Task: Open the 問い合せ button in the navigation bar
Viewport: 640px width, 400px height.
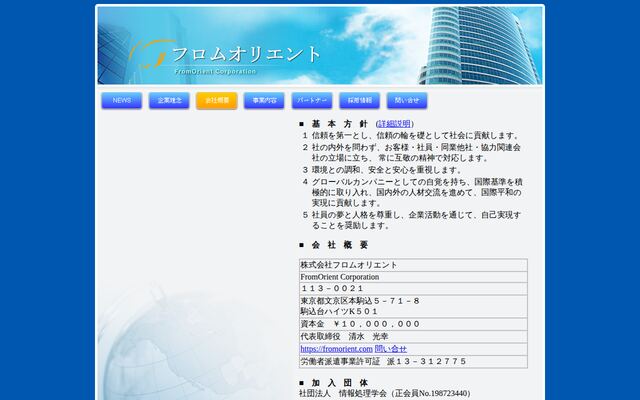Action: (407, 100)
